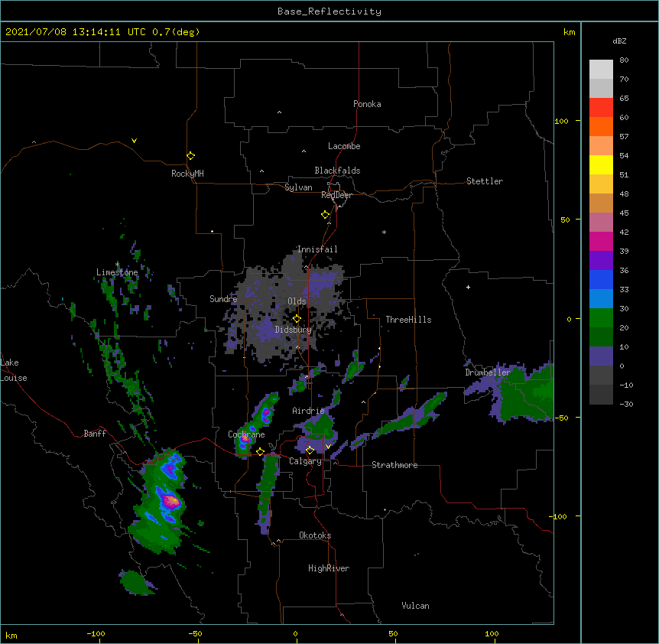659x644 pixels.
Task: Click the Sylvan label on the map
Action: tap(298, 187)
